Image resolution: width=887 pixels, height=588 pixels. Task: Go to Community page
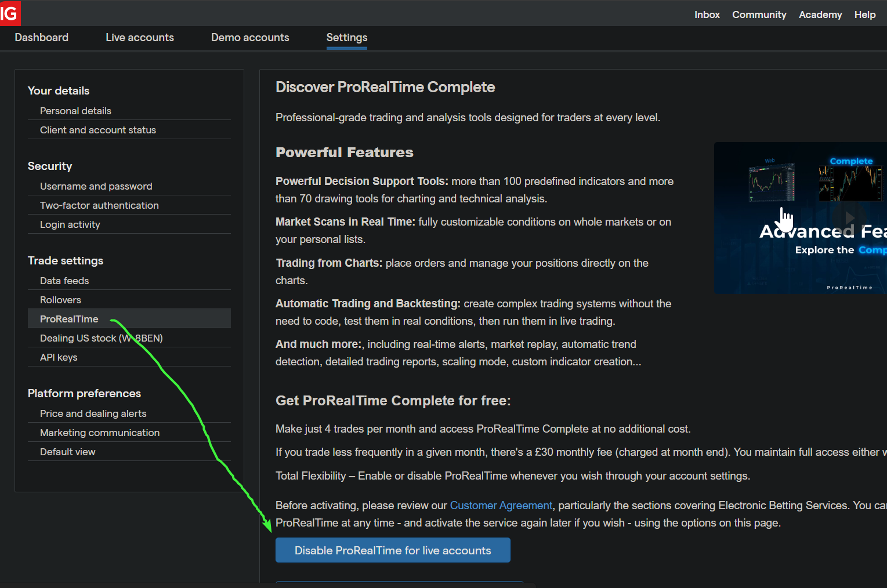tap(759, 14)
